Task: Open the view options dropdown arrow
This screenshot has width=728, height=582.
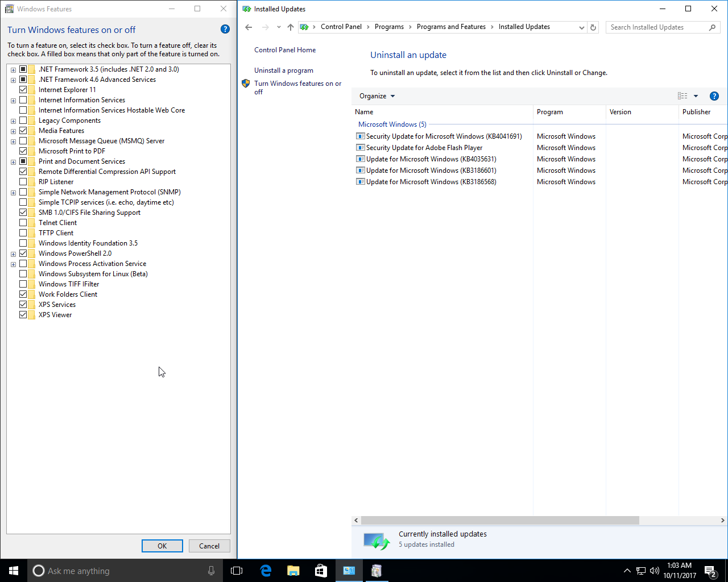Action: [696, 96]
